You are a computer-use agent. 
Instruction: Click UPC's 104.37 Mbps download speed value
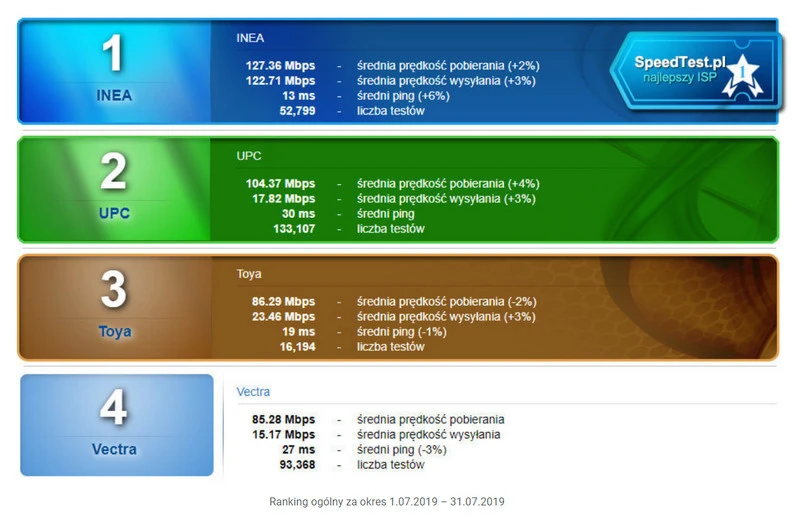280,183
